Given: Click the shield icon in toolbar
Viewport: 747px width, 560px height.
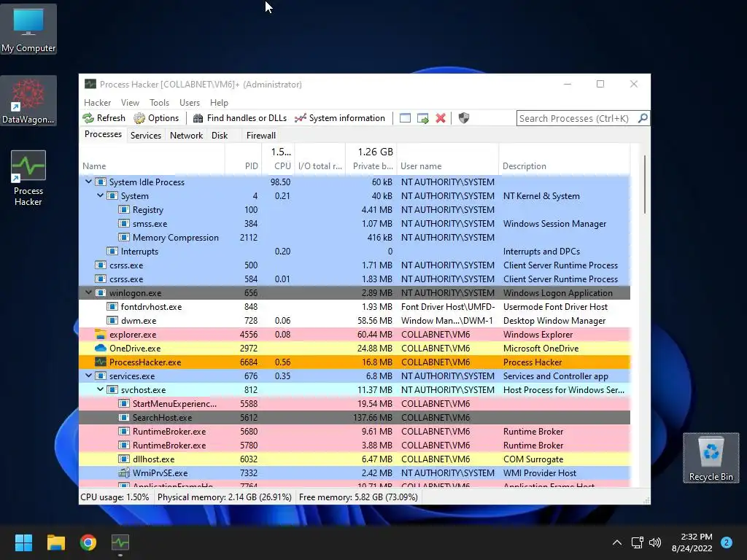Looking at the screenshot, I should (463, 118).
